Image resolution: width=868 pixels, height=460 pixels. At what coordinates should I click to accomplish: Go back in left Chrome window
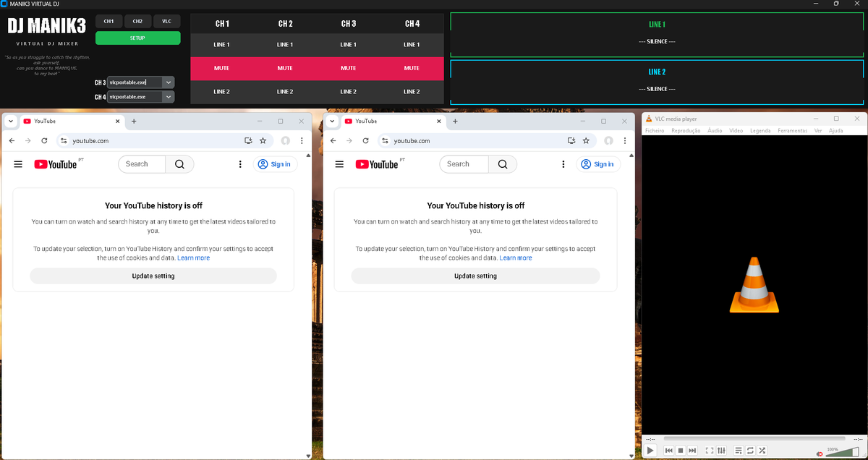[11, 141]
